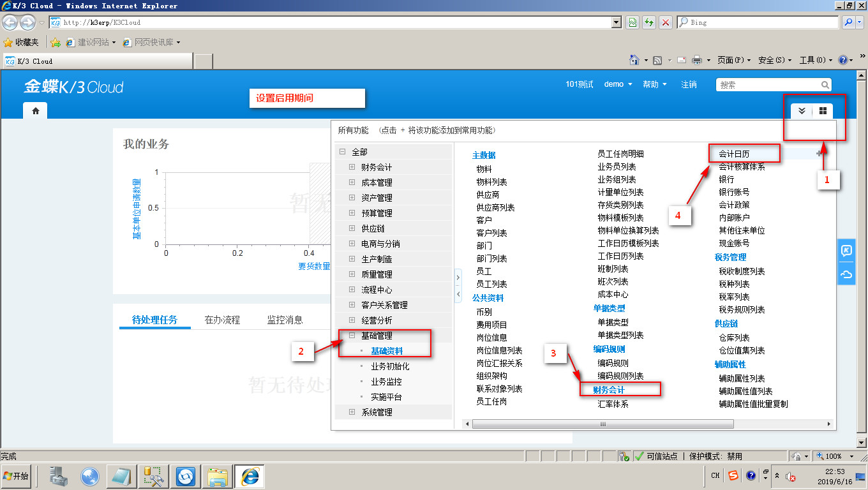
Task: Click the read mail icon in IE toolbar
Action: [x=682, y=60]
